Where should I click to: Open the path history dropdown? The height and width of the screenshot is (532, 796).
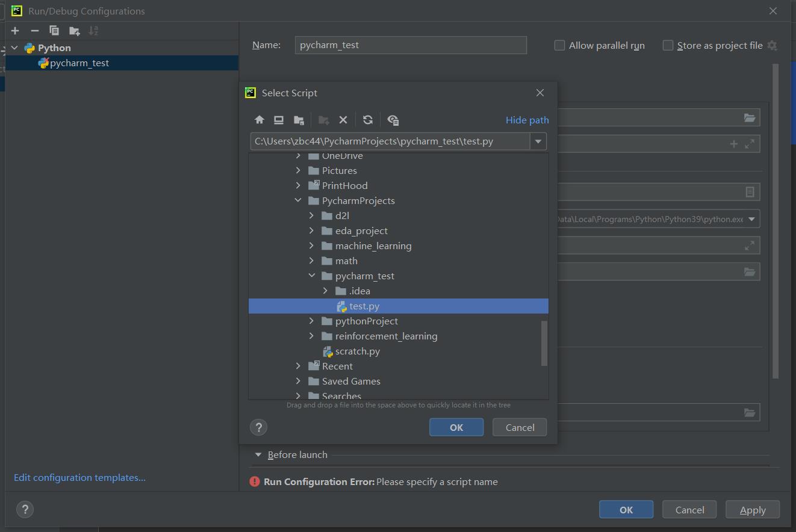[538, 141]
